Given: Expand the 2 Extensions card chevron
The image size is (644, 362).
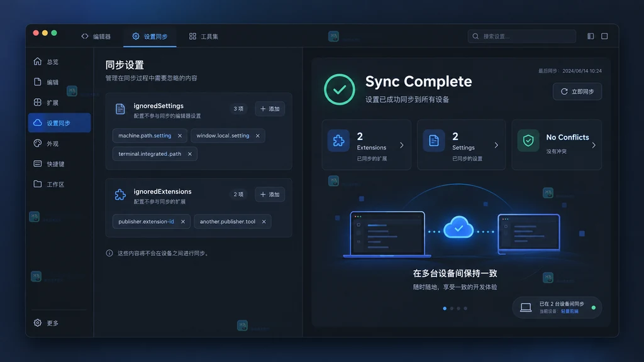Looking at the screenshot, I should coord(402,145).
